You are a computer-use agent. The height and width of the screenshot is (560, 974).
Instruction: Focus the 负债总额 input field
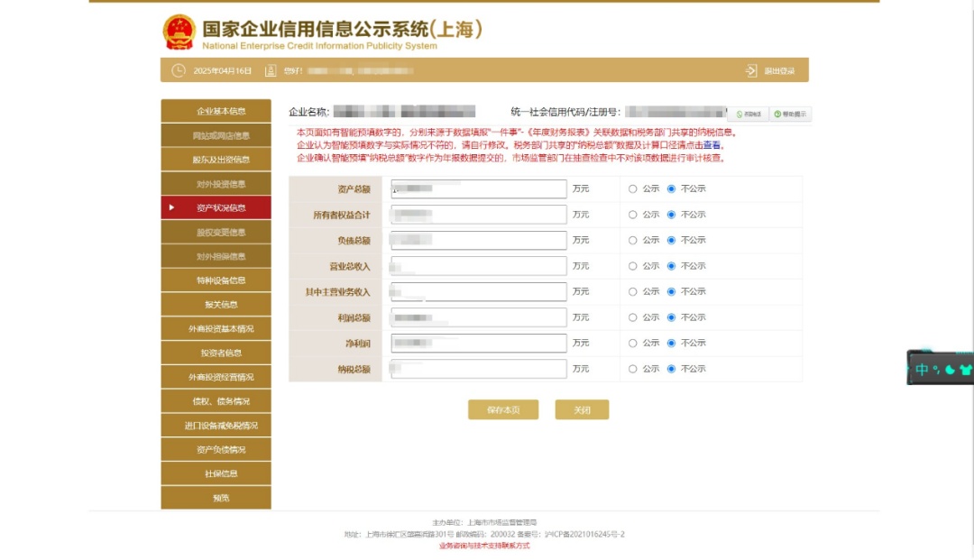click(478, 240)
